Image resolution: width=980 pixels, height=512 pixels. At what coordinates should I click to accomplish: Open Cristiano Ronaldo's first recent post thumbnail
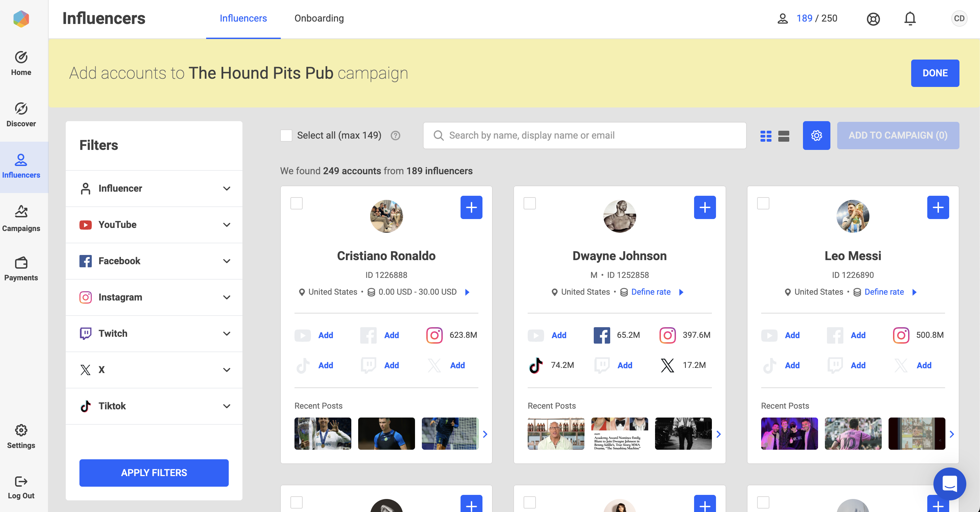(323, 434)
